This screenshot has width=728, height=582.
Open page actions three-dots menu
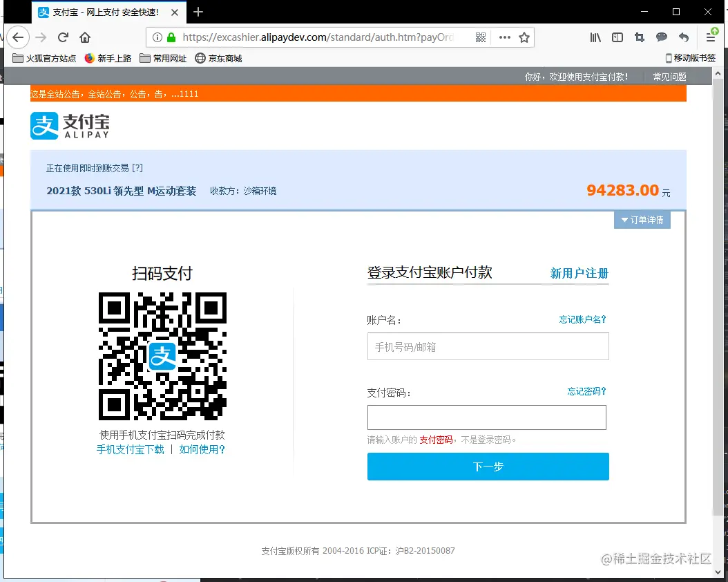point(505,37)
